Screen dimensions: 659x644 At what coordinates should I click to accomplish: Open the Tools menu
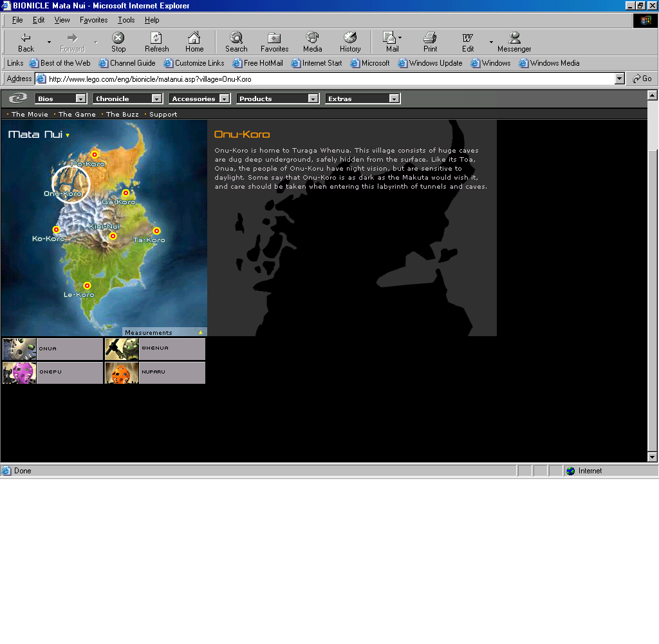(x=126, y=20)
